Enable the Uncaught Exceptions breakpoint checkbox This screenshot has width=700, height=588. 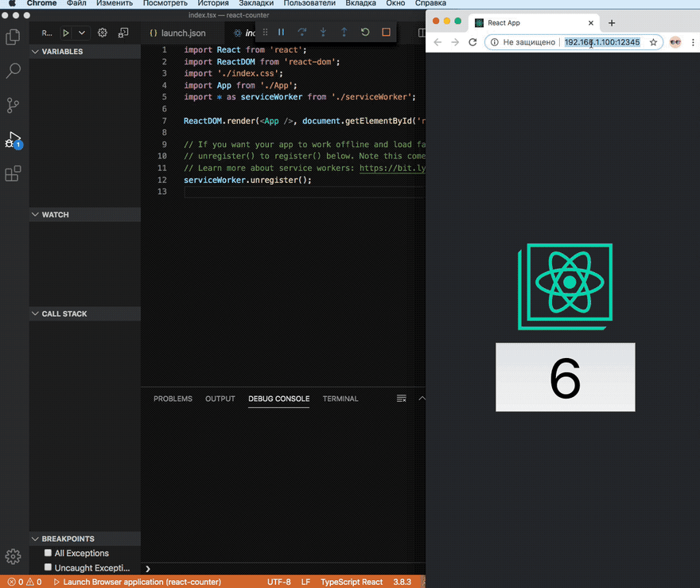pyautogui.click(x=48, y=567)
